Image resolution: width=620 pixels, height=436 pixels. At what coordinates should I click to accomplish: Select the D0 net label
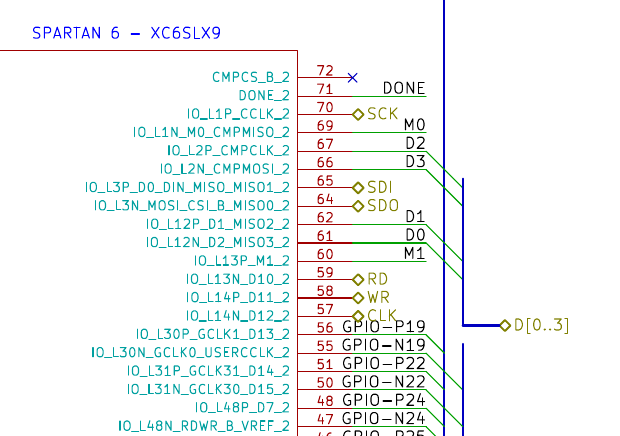[416, 235]
